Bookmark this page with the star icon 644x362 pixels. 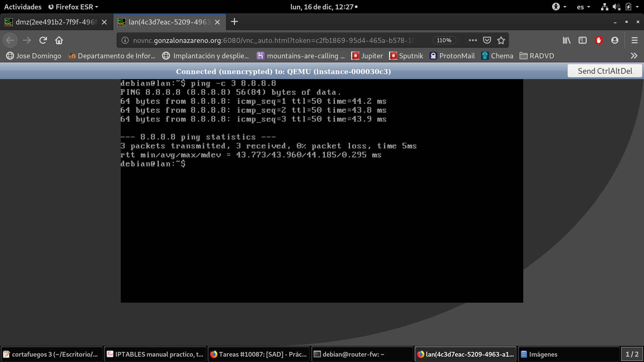click(501, 40)
